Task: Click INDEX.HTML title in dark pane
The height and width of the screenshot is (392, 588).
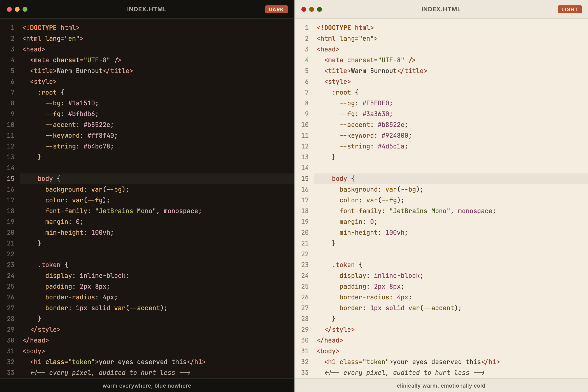Action: (x=147, y=9)
